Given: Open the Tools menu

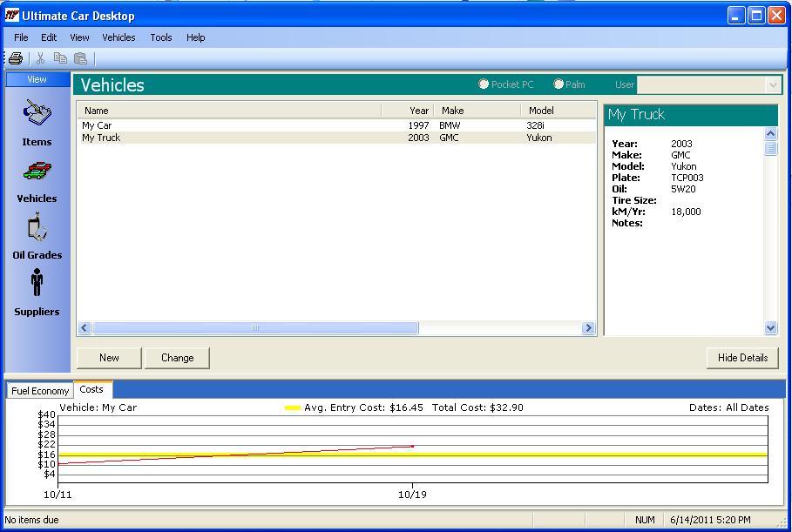Looking at the screenshot, I should tap(160, 37).
